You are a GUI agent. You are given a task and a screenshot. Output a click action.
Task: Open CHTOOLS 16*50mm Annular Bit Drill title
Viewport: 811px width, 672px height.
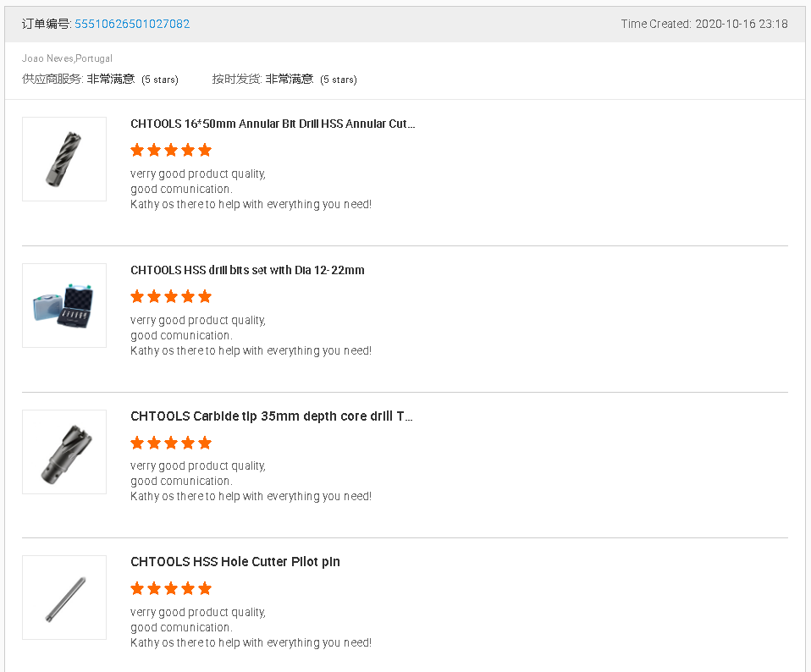[273, 124]
